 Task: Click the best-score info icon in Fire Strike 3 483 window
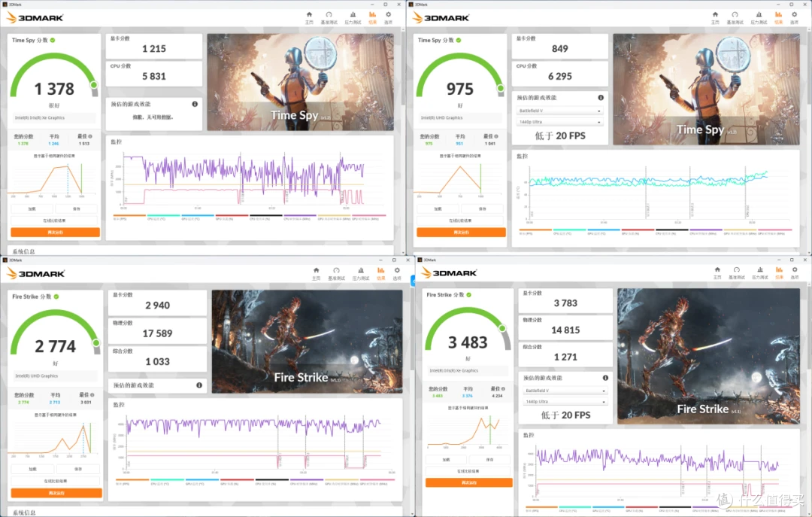[503, 389]
